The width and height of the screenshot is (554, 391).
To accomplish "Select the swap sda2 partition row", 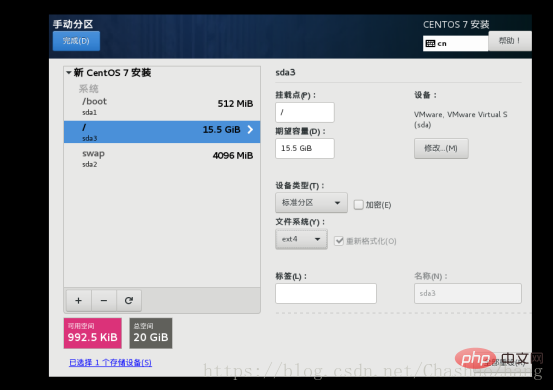I will click(x=162, y=158).
